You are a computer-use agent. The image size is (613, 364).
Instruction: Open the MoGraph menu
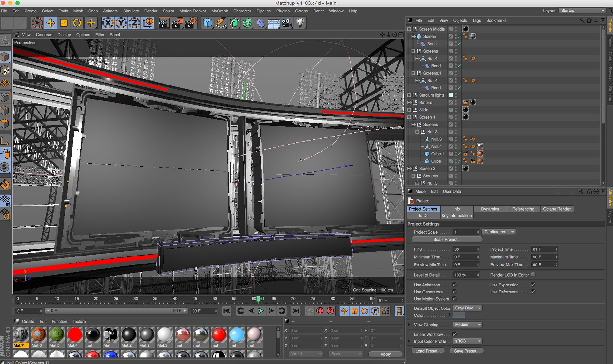pos(219,11)
